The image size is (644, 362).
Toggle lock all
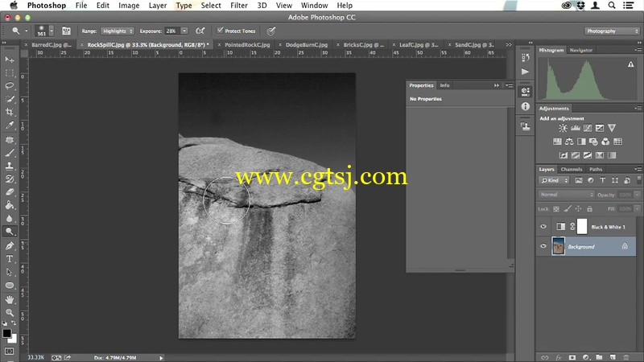pyautogui.click(x=590, y=209)
